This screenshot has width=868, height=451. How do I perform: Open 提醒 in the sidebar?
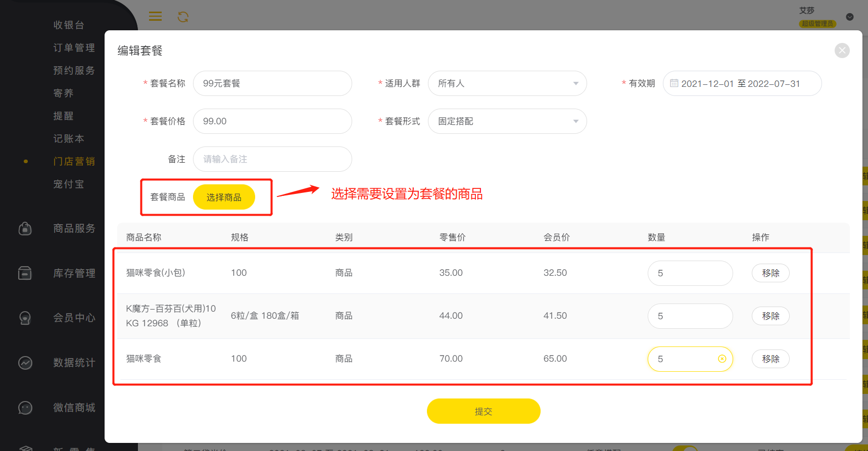click(x=64, y=116)
